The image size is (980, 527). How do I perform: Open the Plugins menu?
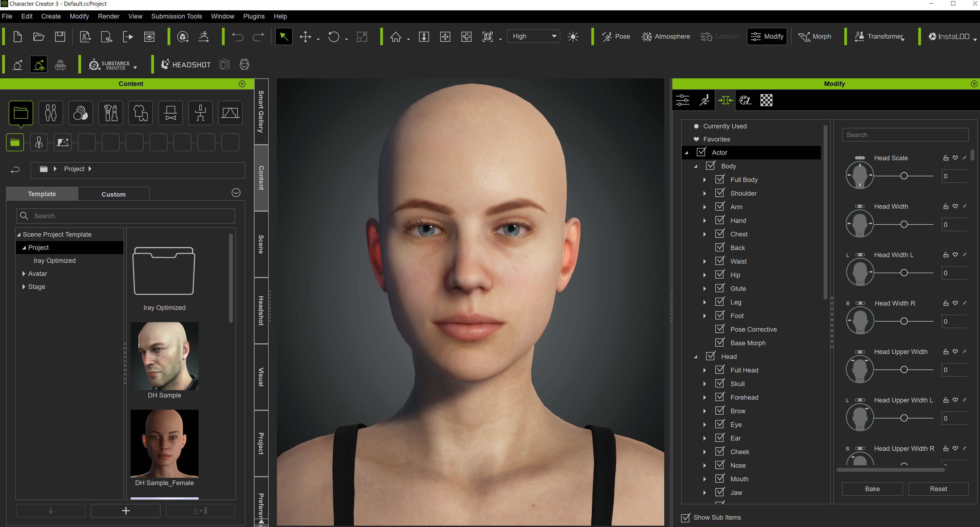click(x=254, y=16)
